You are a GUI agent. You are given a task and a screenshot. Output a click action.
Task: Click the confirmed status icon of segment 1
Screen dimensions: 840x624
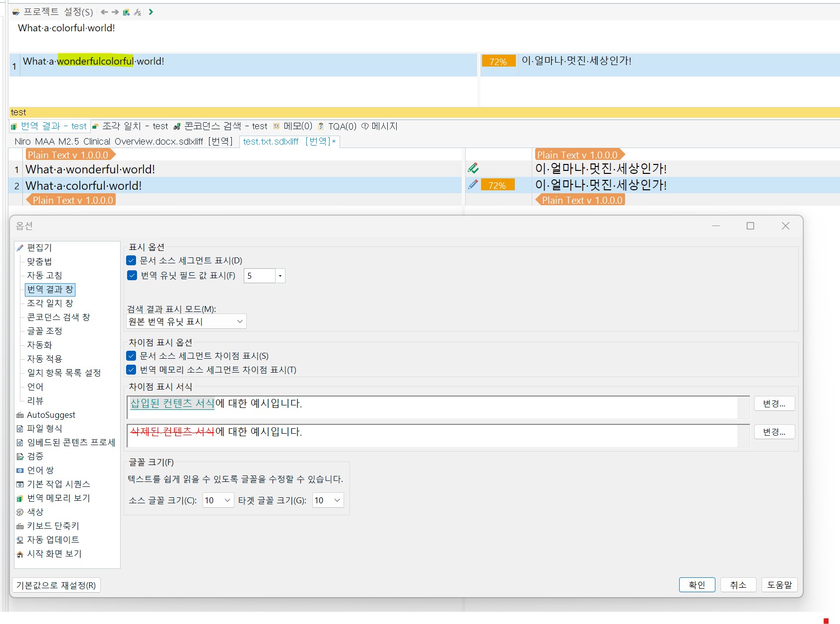tap(473, 168)
